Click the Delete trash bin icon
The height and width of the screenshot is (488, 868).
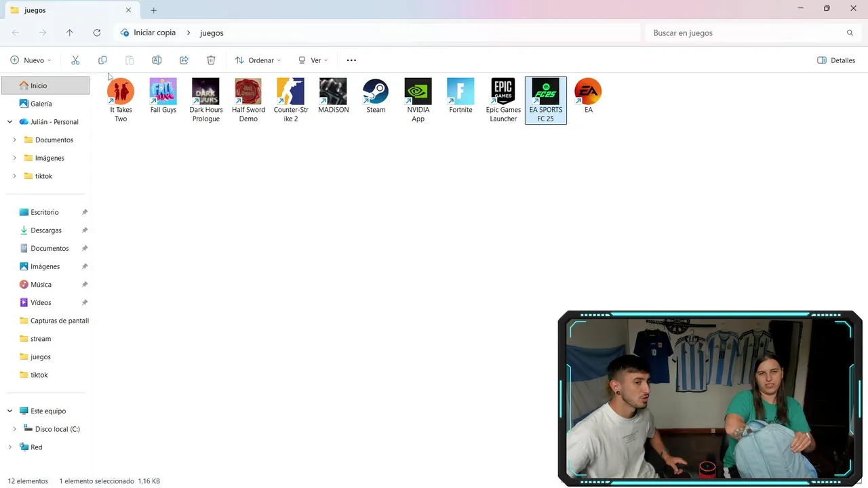pos(211,60)
